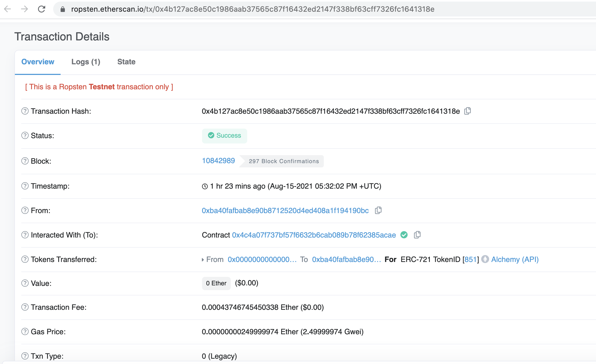Click help icon next to Tokens Transferred
Image resolution: width=596 pixels, height=364 pixels.
[x=25, y=259]
